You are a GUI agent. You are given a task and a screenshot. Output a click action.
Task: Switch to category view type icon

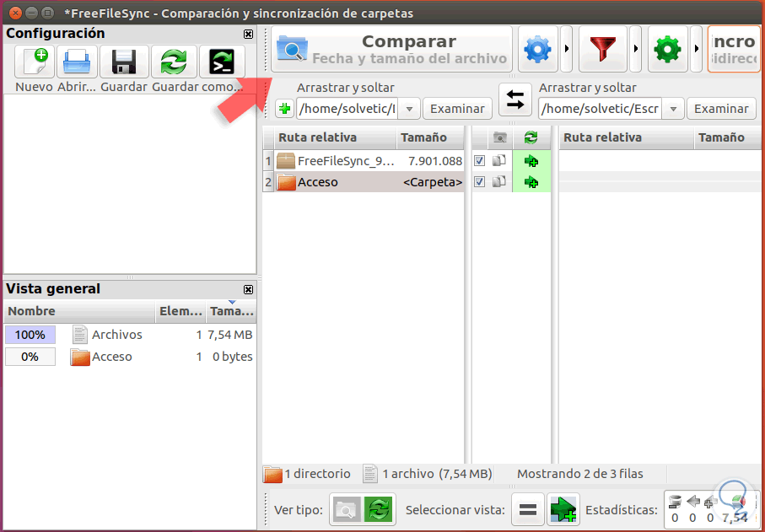(x=346, y=509)
